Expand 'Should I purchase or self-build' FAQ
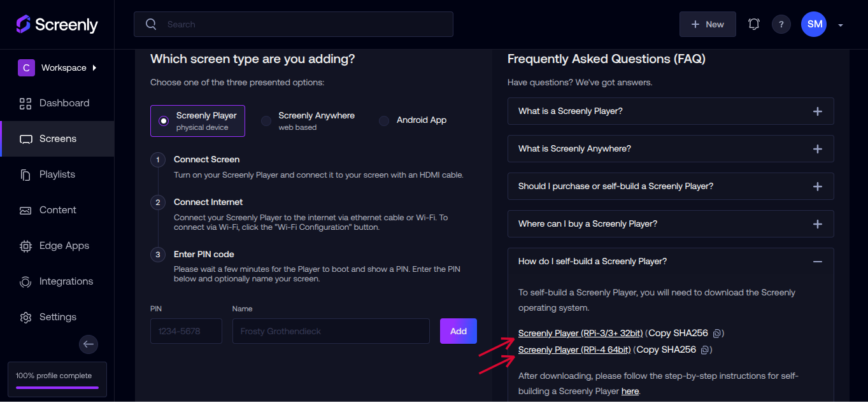Image resolution: width=868 pixels, height=403 pixels. point(671,187)
